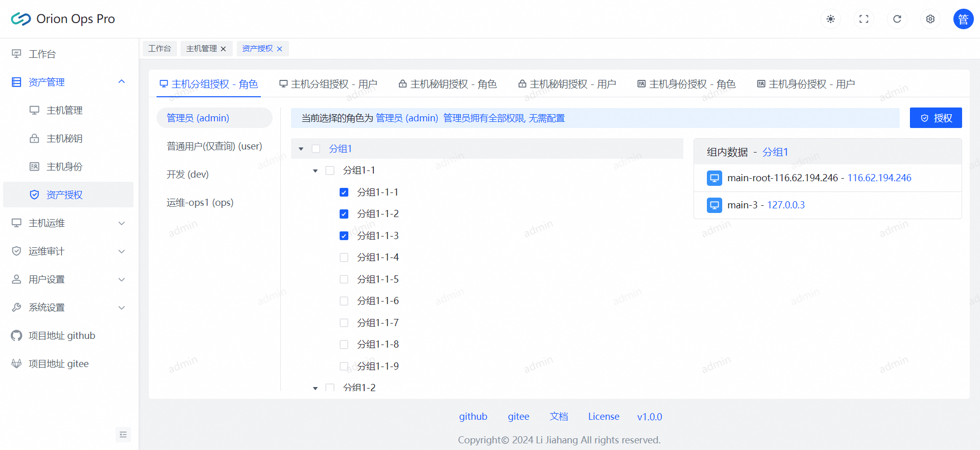Switch to 主机秘钥授权 - 角色 tab
Screen dimensions: 980x450
coord(448,84)
